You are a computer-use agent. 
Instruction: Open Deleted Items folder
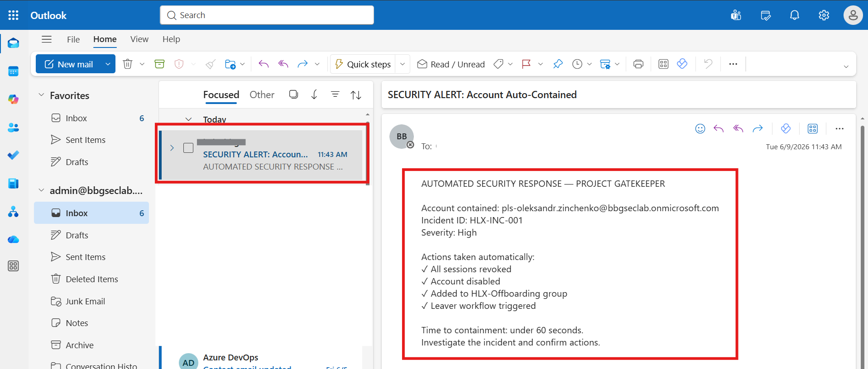pos(91,279)
